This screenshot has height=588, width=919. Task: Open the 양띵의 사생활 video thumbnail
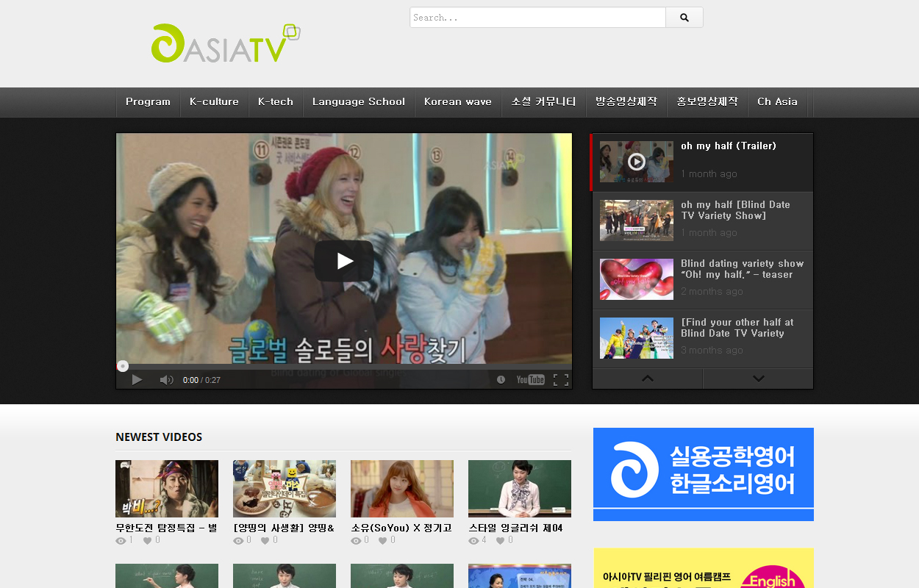coord(285,489)
